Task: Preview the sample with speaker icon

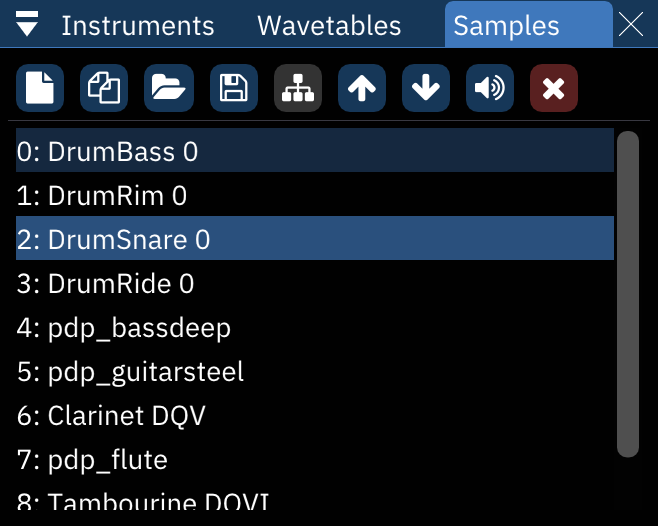Action: (490, 88)
